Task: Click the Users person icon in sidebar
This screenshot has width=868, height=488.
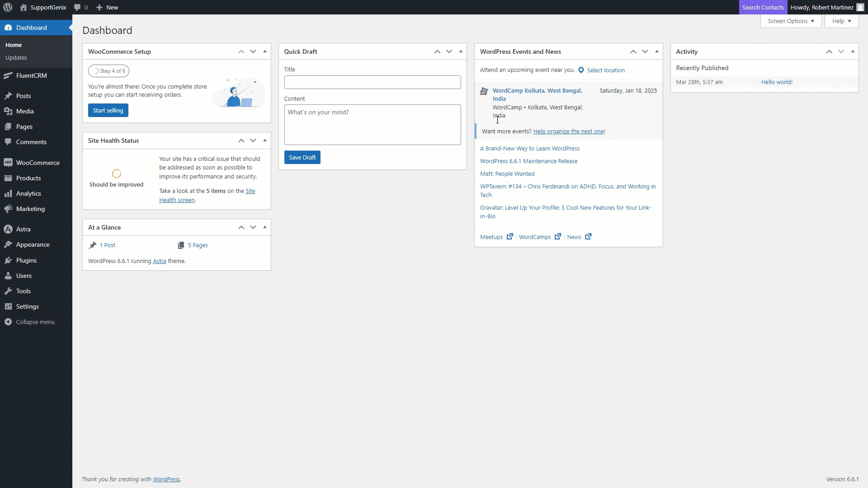Action: (x=8, y=276)
